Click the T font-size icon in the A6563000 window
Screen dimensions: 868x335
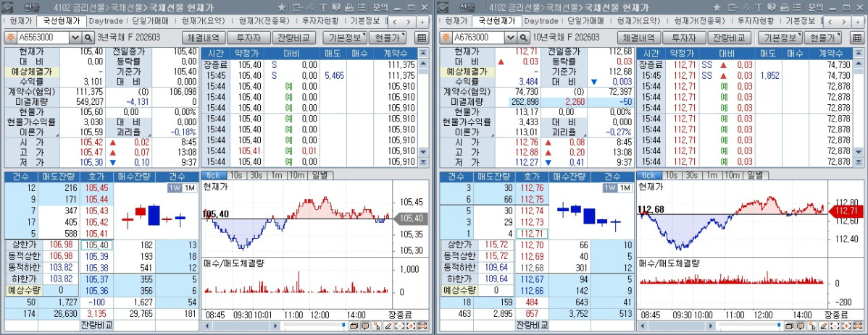click(323, 7)
